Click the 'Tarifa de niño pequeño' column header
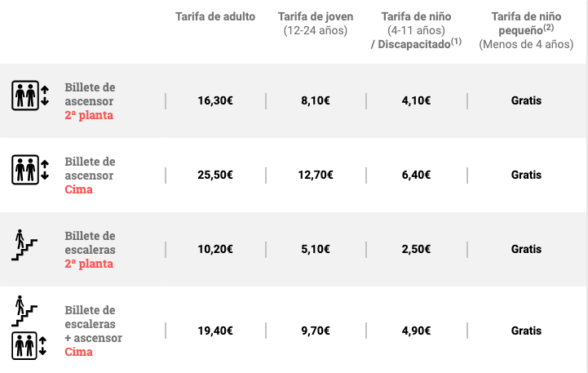588x373 pixels. [x=527, y=30]
